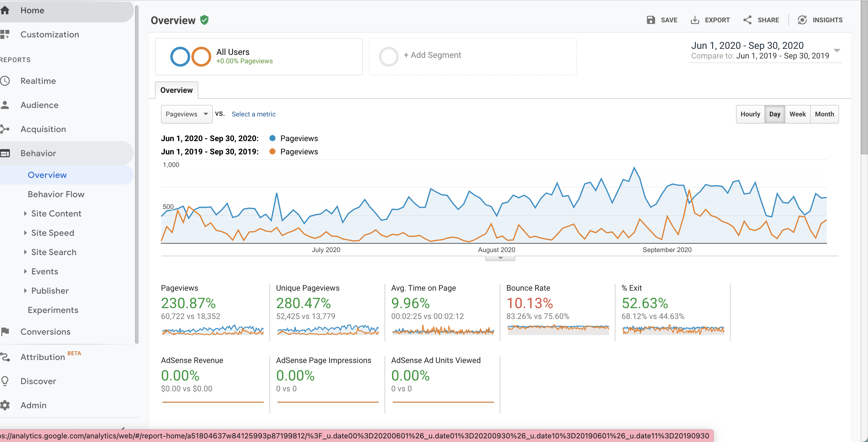Click the Save floppy disk icon
The height and width of the screenshot is (442, 868).
(x=651, y=20)
